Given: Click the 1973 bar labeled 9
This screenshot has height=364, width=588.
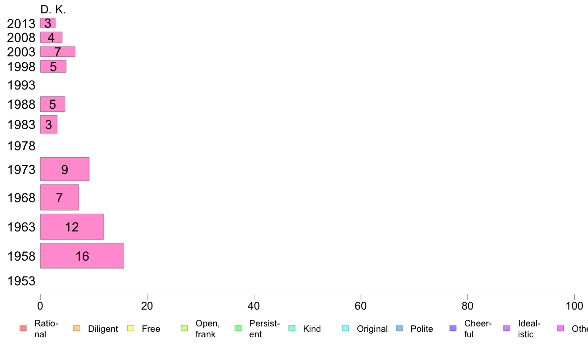Looking at the screenshot, I should point(65,169).
